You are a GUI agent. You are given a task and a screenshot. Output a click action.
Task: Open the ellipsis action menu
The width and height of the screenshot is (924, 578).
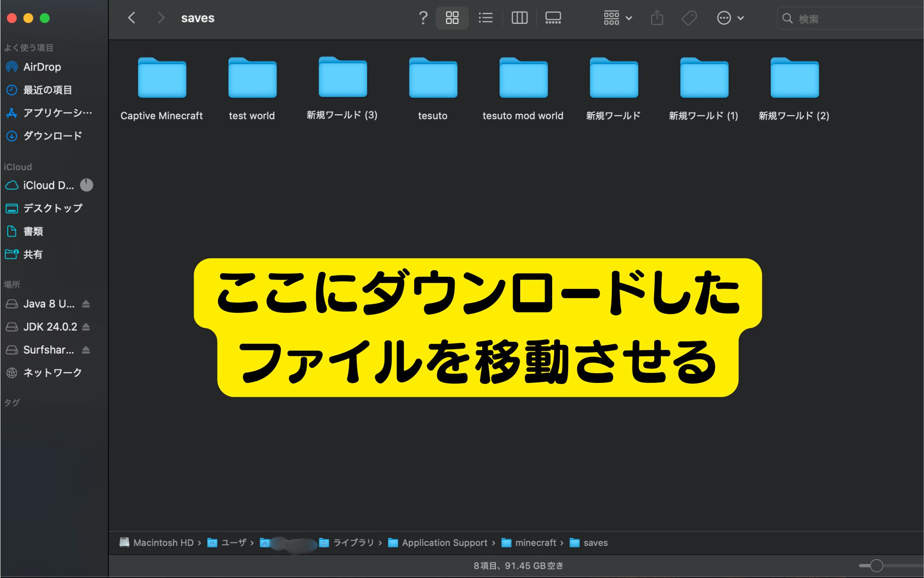click(x=730, y=18)
